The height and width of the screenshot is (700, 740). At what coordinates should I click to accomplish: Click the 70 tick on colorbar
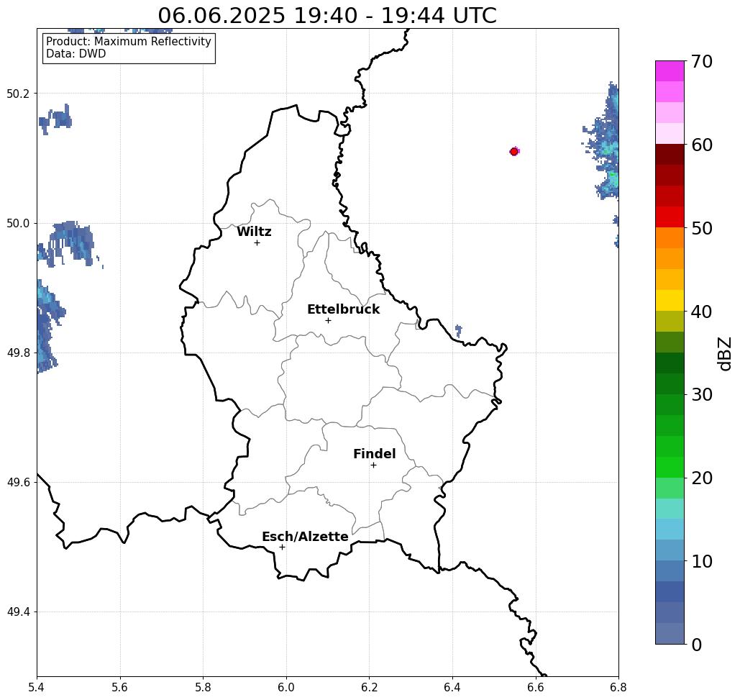point(701,61)
